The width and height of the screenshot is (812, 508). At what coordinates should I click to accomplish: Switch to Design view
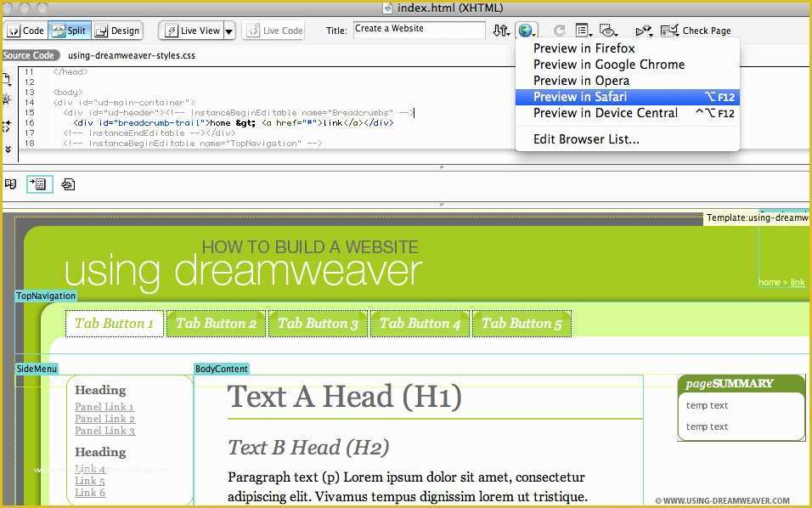pyautogui.click(x=117, y=31)
